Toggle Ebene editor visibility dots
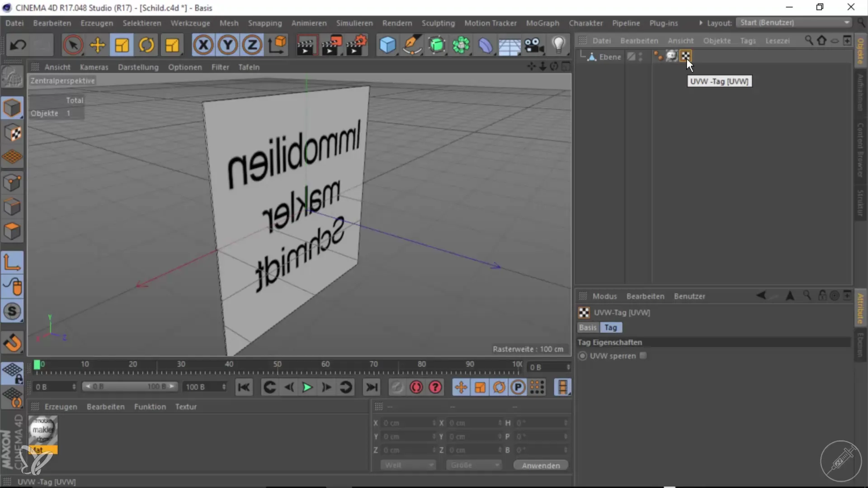 [x=641, y=56]
